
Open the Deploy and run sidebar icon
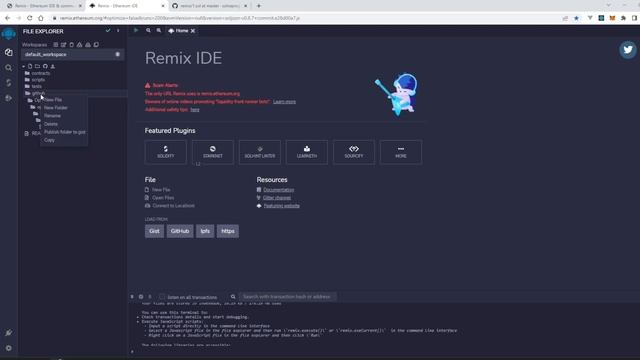tap(9, 98)
